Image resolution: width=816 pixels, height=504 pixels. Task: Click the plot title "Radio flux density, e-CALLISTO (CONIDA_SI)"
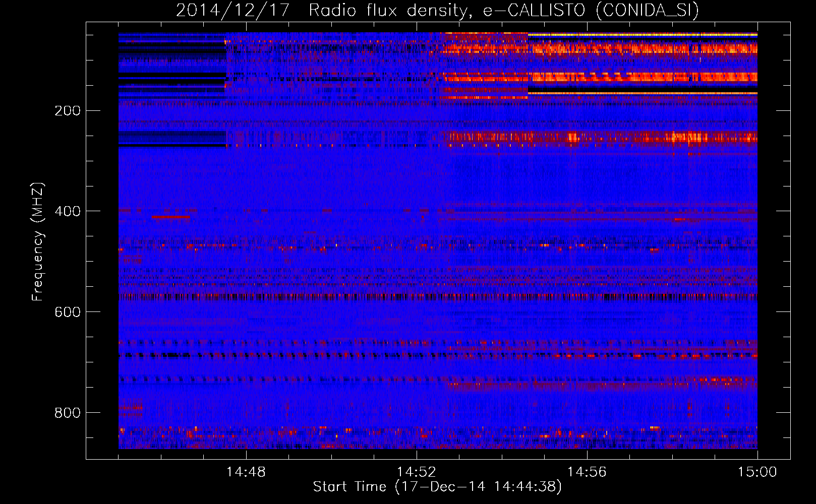pos(504,10)
